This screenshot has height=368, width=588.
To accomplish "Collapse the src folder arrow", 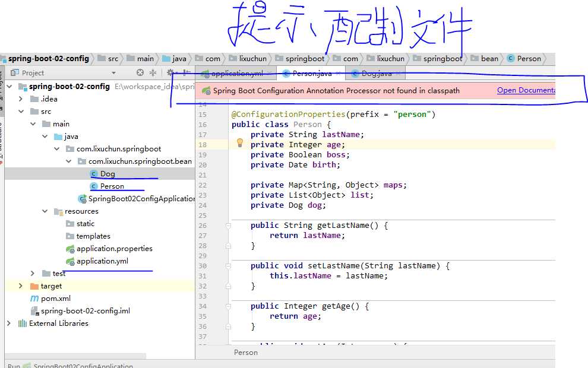I will (x=21, y=112).
